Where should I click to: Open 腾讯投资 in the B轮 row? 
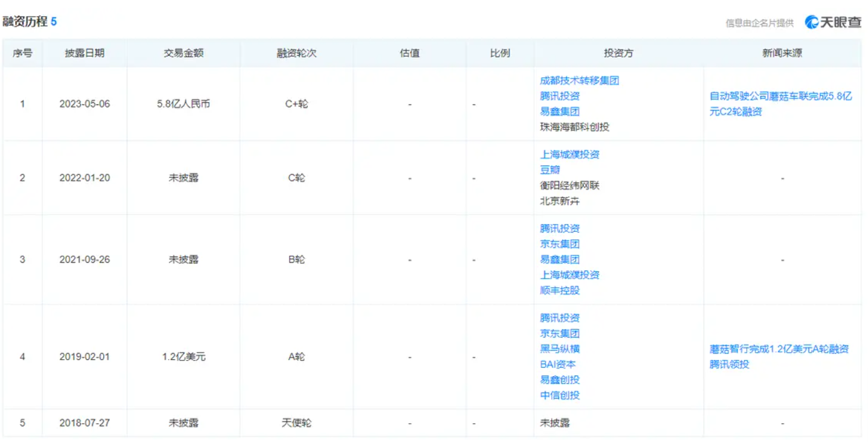pos(560,229)
